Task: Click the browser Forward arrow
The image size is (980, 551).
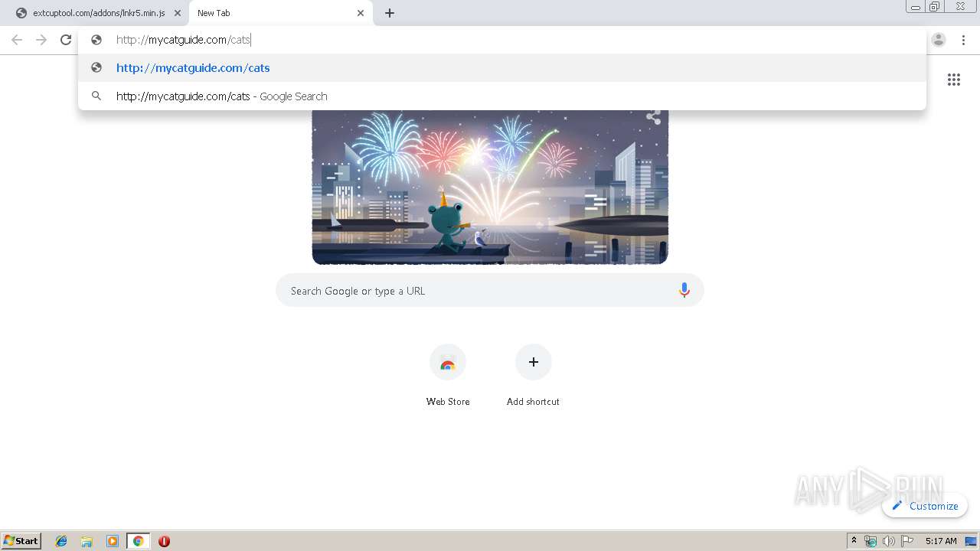Action: click(41, 40)
